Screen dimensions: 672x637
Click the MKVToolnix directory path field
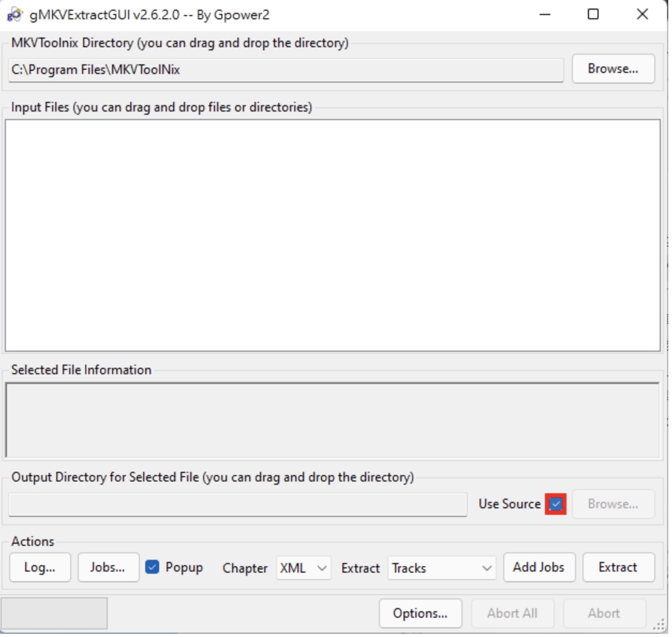click(x=287, y=70)
